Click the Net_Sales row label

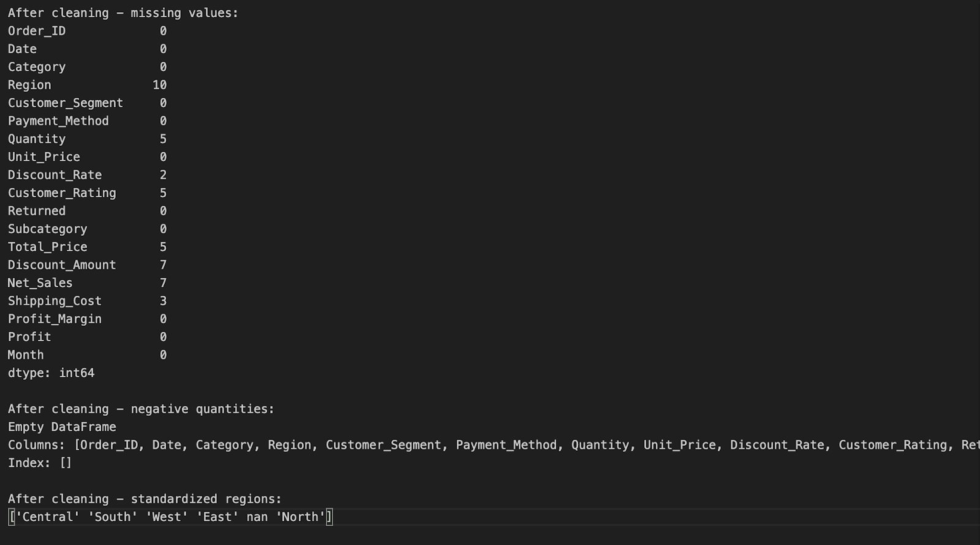tap(40, 283)
